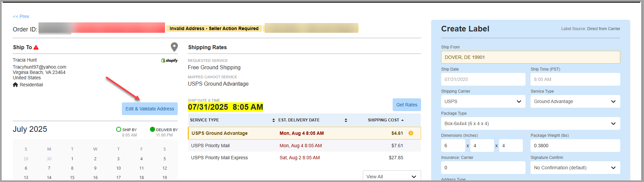
Task: Click the Shopify logo icon
Action: pos(169,61)
